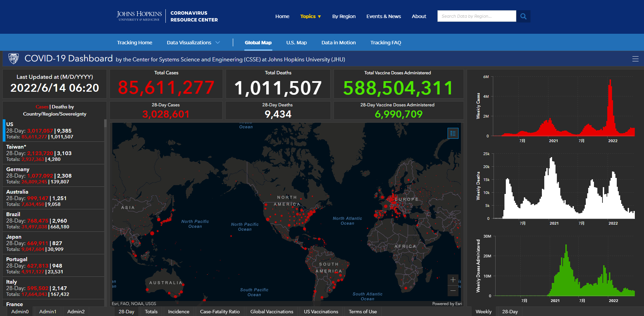This screenshot has height=316, width=644.
Task: Open the By Region menu item
Action: (343, 16)
